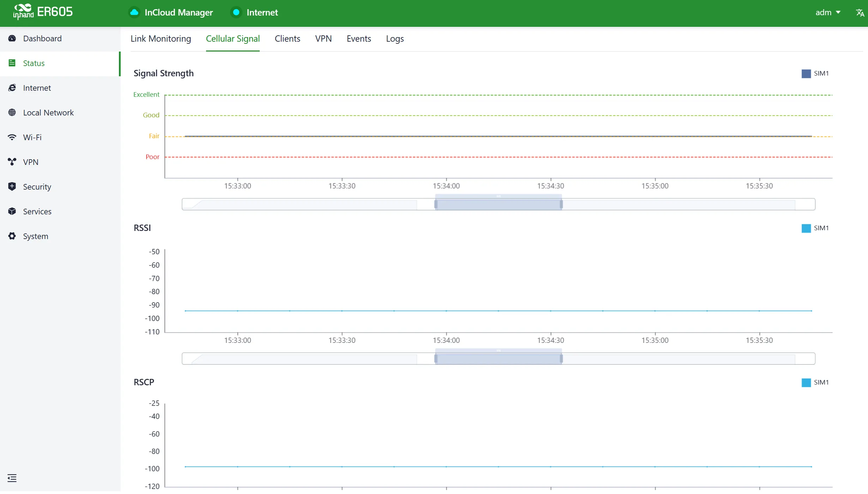
Task: Select the Cellular Signal tab
Action: click(x=233, y=38)
